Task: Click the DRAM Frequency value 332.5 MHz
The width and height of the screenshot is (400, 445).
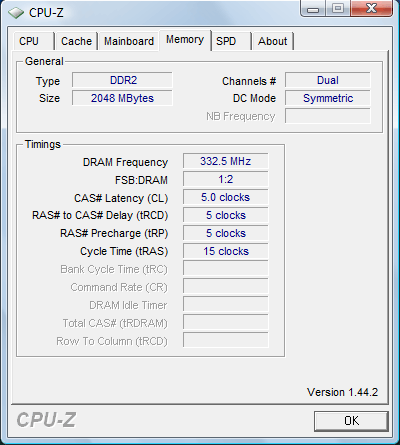Action: click(x=226, y=161)
